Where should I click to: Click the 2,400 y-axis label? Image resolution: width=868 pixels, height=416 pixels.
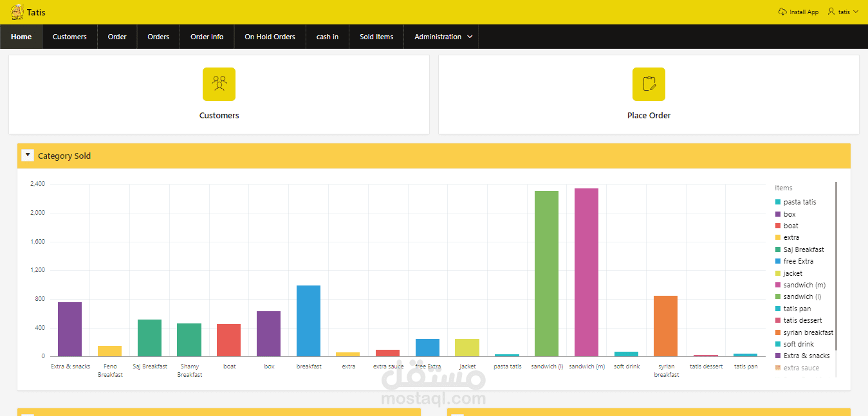[37, 184]
